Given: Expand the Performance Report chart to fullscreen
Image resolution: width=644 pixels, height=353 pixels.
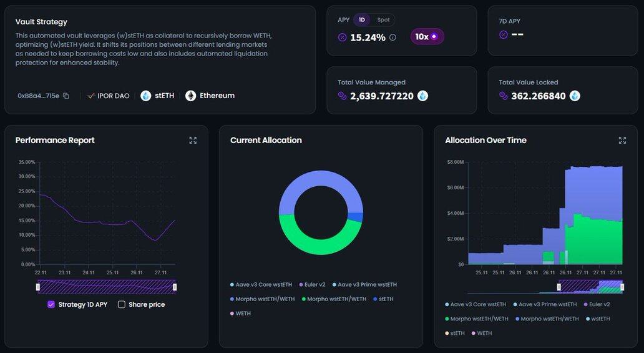Looking at the screenshot, I should (193, 141).
